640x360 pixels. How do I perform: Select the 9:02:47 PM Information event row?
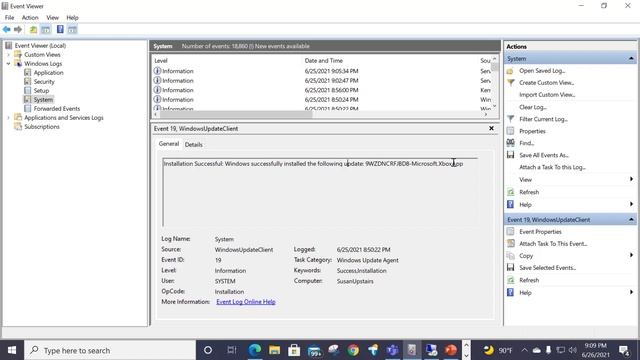[x=321, y=80]
